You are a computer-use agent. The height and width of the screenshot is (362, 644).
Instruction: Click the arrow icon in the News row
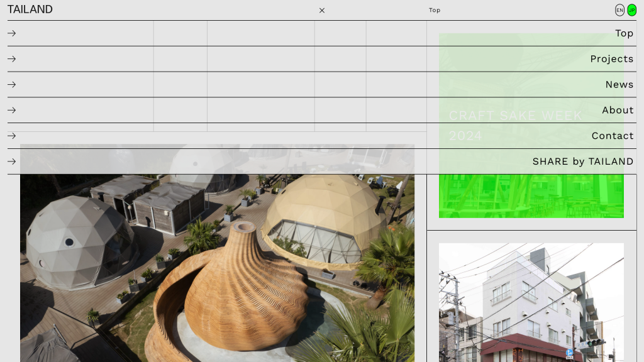pyautogui.click(x=11, y=85)
